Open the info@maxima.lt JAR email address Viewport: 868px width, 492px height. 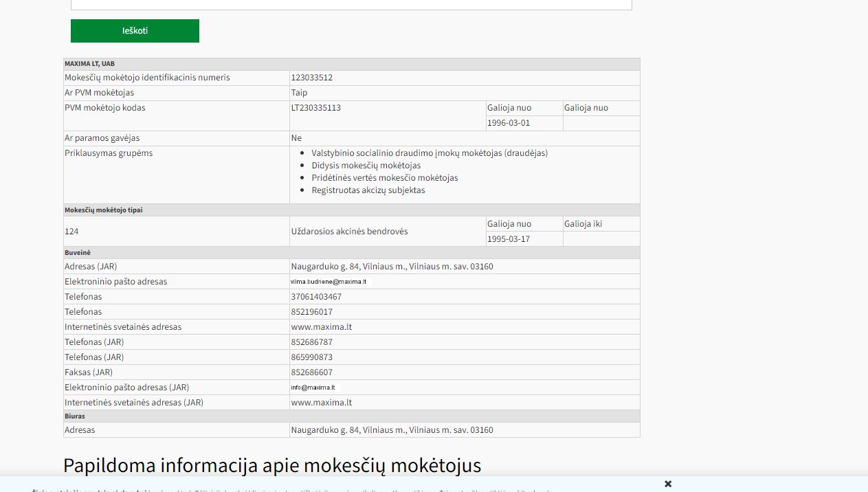point(313,388)
